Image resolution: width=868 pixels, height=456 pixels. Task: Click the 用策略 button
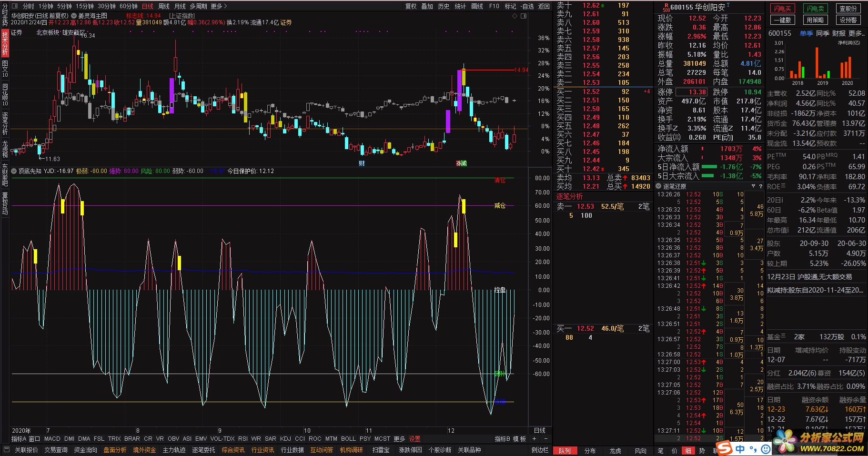[815, 20]
